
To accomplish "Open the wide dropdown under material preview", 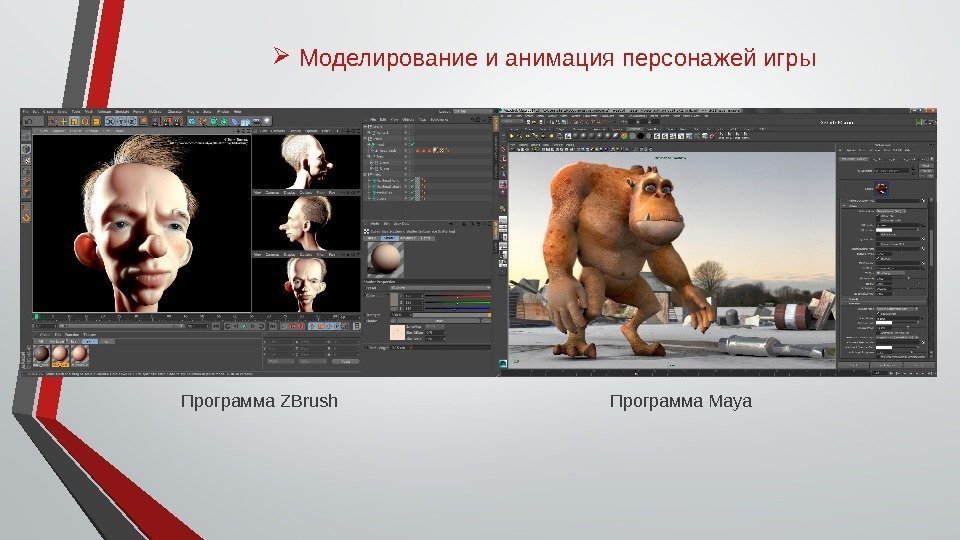I will 440,288.
